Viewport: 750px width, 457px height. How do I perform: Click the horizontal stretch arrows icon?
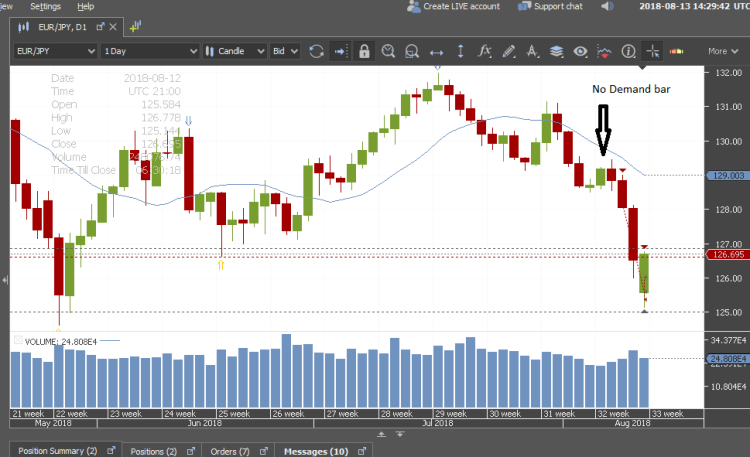(436, 52)
